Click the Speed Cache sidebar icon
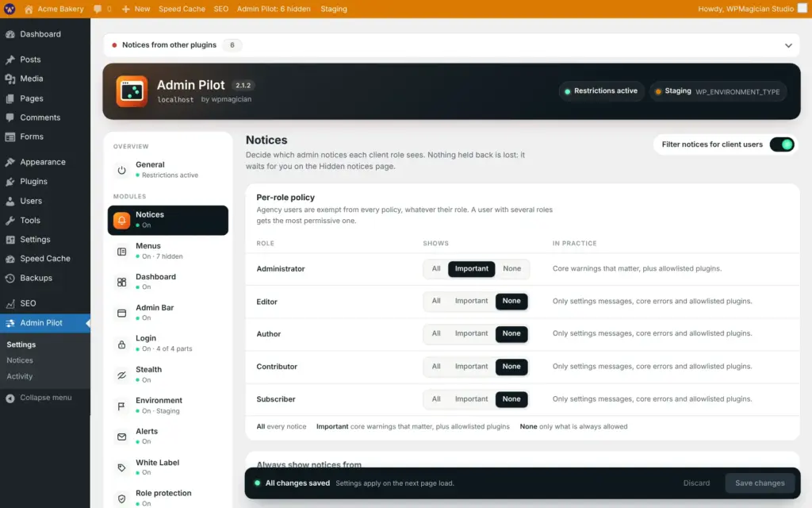 (10, 259)
